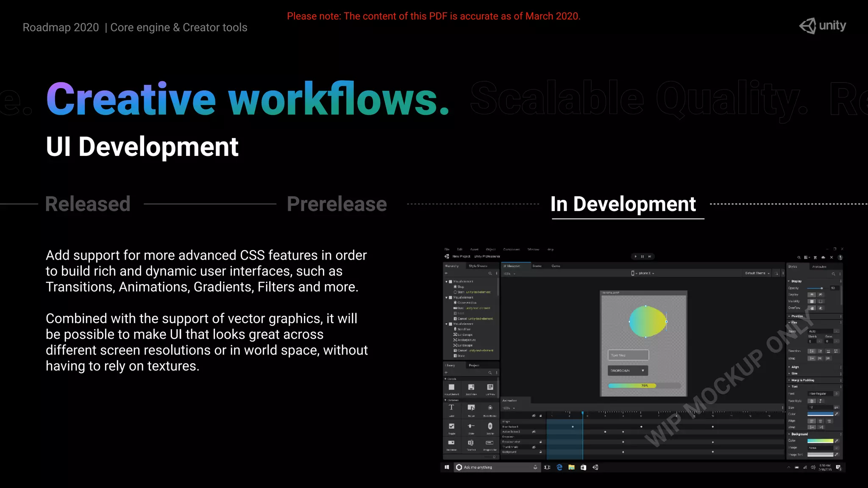Screen dimensions: 868x488
Task: Select the Prerelease roadmap stage
Action: (337, 204)
